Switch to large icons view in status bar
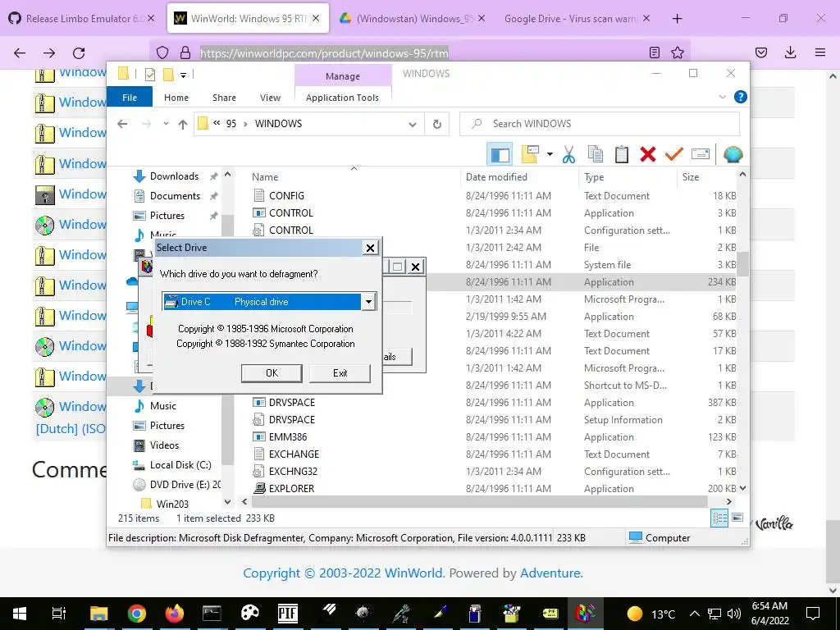The image size is (840, 630). tap(737, 518)
